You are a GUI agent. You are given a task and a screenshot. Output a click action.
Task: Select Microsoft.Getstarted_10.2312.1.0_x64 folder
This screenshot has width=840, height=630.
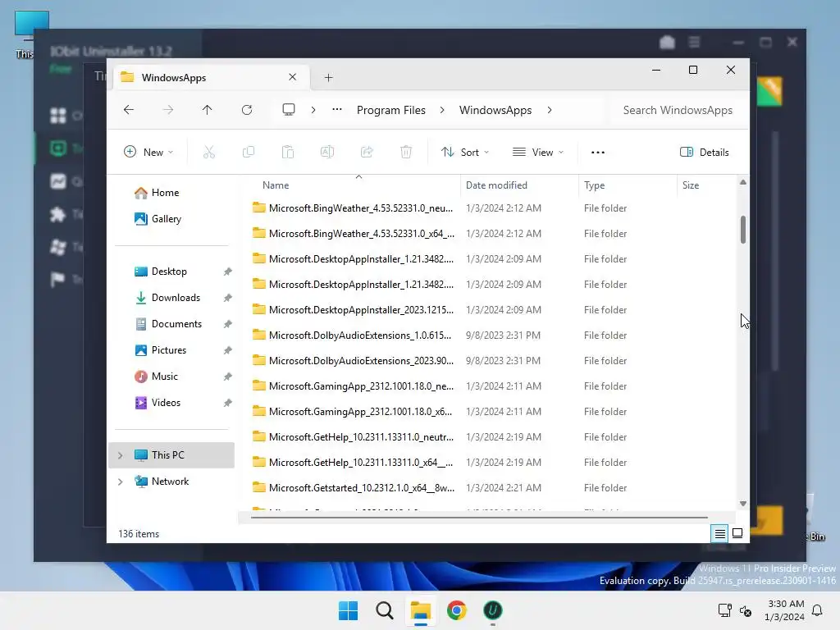[x=354, y=488]
